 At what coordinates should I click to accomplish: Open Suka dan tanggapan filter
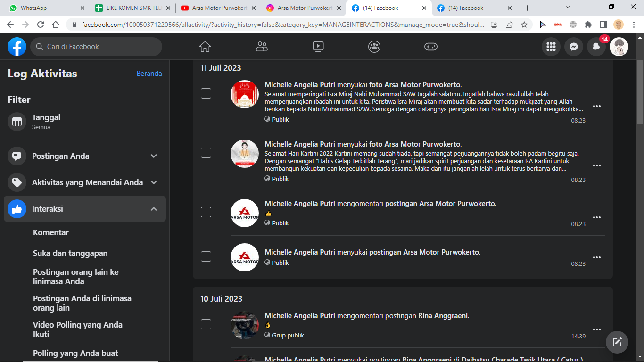click(x=70, y=253)
